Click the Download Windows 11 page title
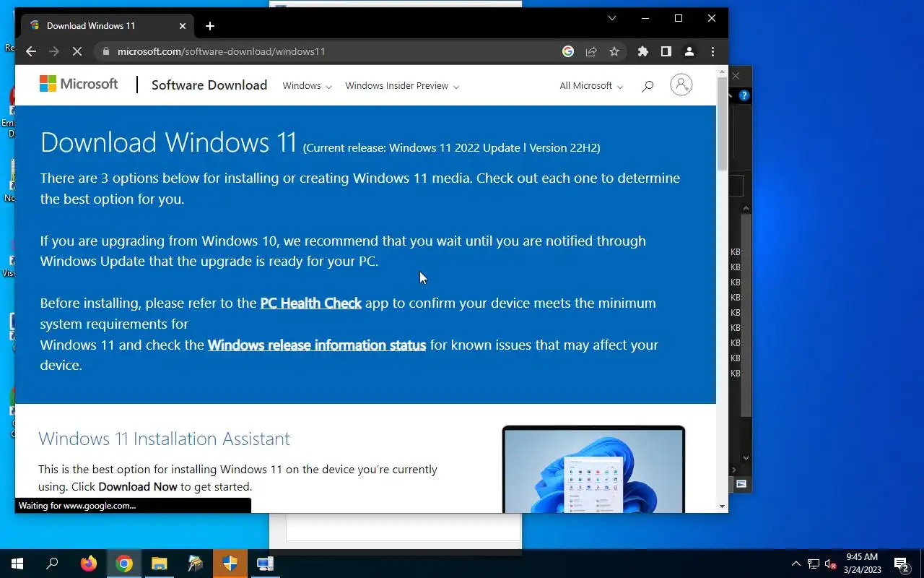The width and height of the screenshot is (924, 578). tap(169, 142)
